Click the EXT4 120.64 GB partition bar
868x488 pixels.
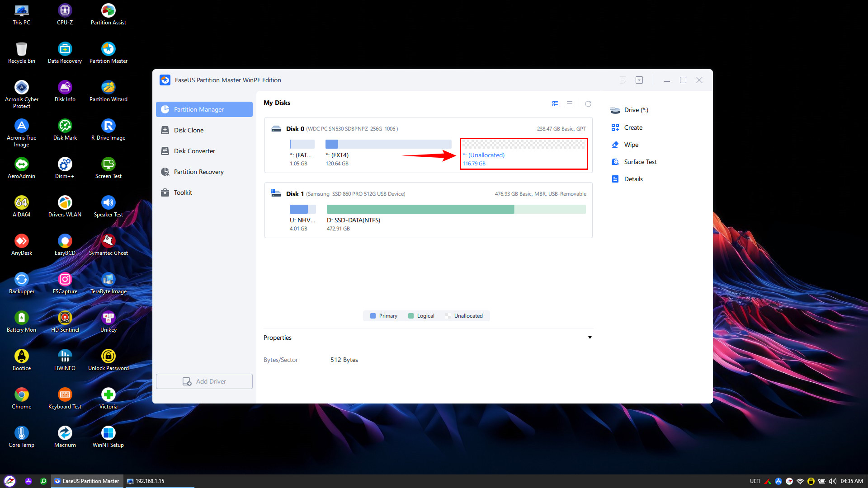[388, 144]
